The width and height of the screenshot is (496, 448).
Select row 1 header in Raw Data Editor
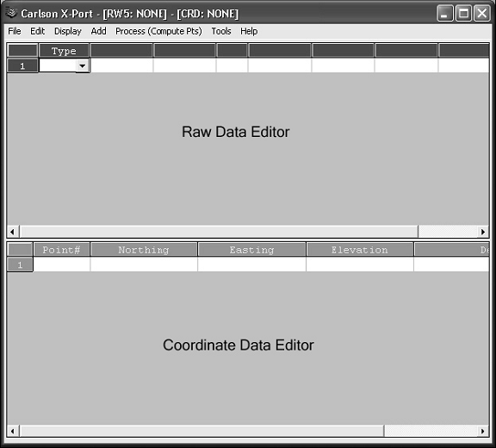(x=22, y=65)
